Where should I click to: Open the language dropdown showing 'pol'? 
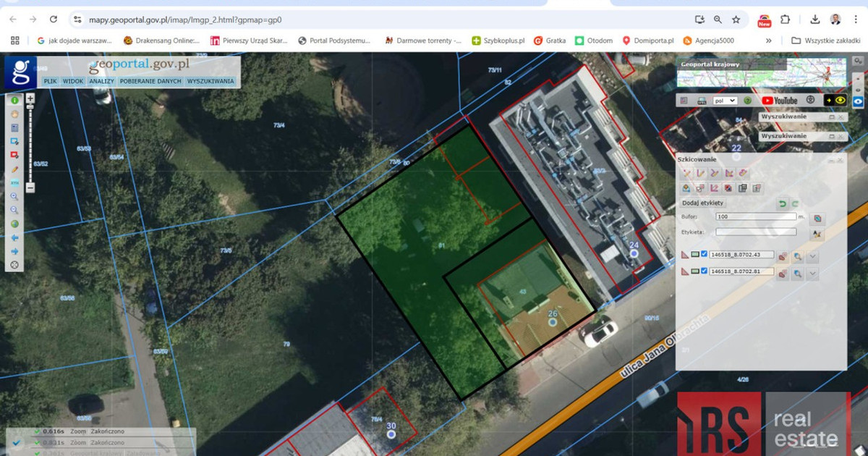[x=724, y=101]
